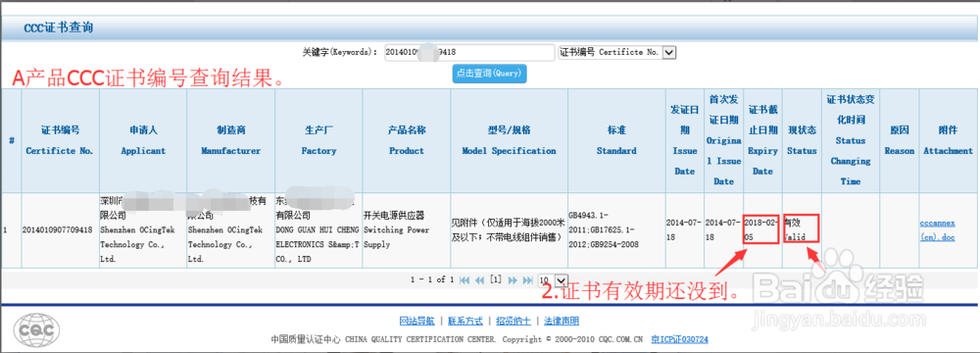Screen dimensions: 980x353
Task: Click the 有效 Valid status cell
Action: [x=802, y=229]
